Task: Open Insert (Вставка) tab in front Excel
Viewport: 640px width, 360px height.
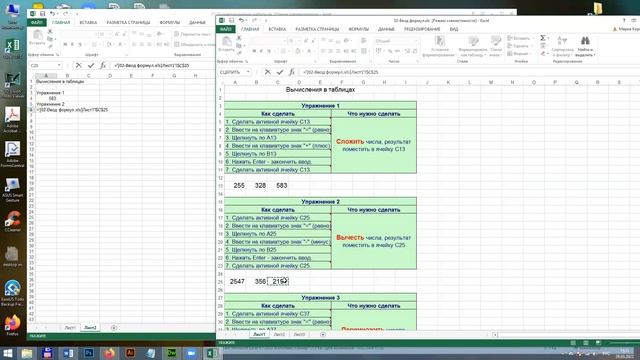Action: point(277,29)
